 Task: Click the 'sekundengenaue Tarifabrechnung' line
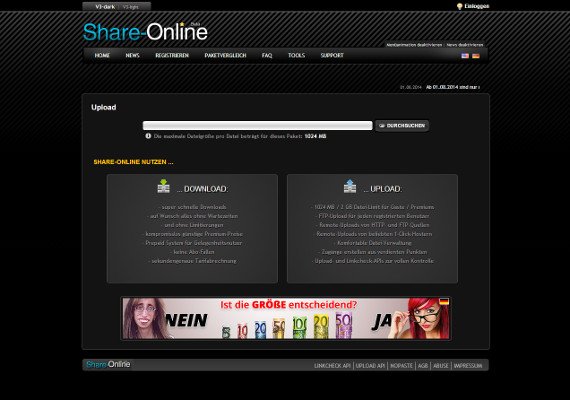(x=193, y=261)
